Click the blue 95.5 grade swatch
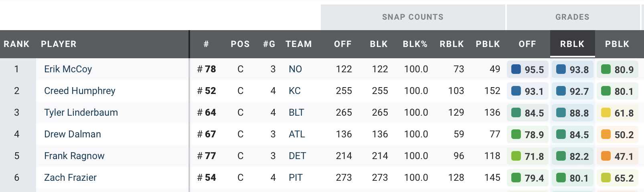This screenshot has width=644, height=192. 516,69
